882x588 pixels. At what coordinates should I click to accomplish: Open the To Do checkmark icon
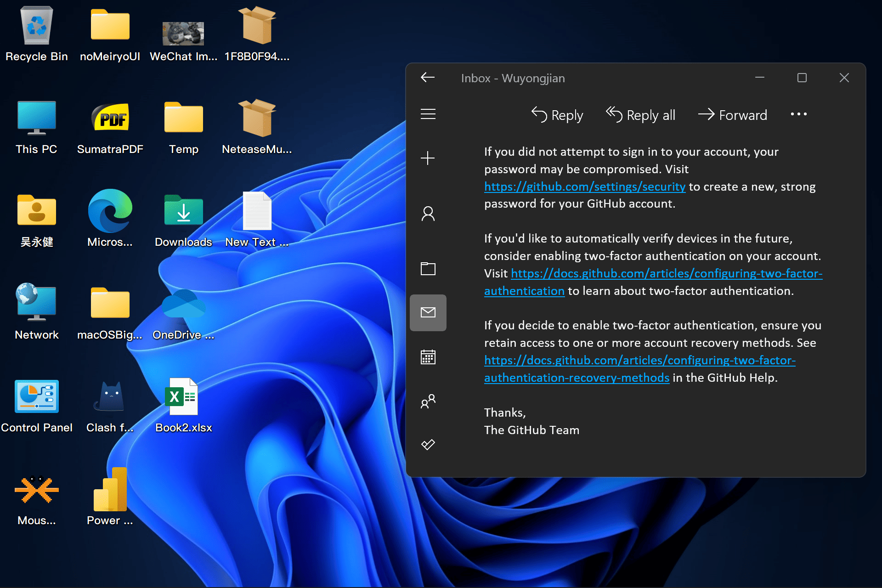[x=428, y=445]
